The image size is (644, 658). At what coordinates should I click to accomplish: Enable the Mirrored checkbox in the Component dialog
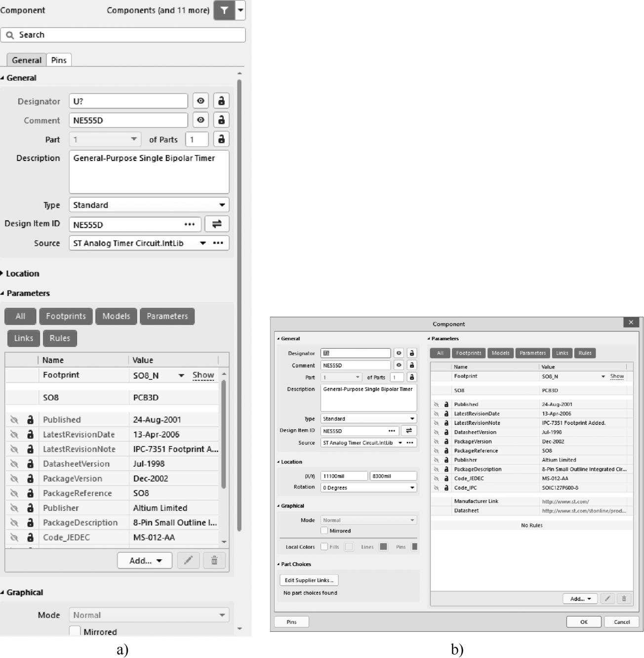pos(324,531)
